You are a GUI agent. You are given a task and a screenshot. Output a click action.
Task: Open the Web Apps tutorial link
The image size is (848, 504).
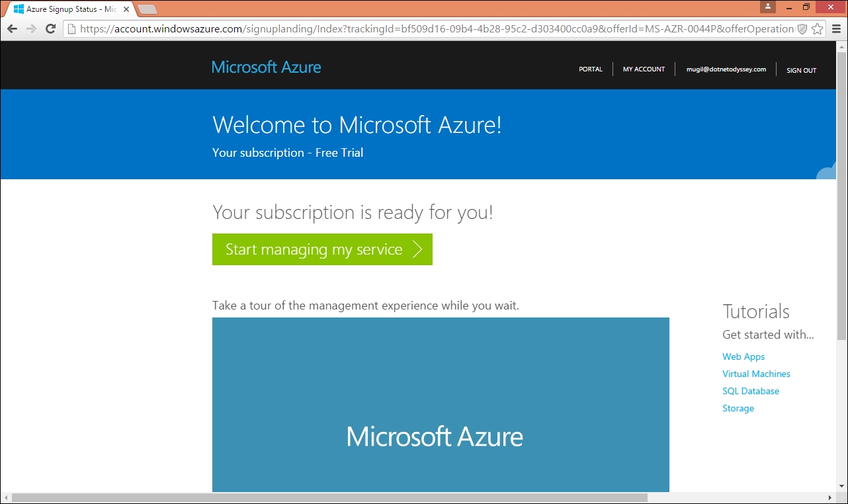[743, 357]
